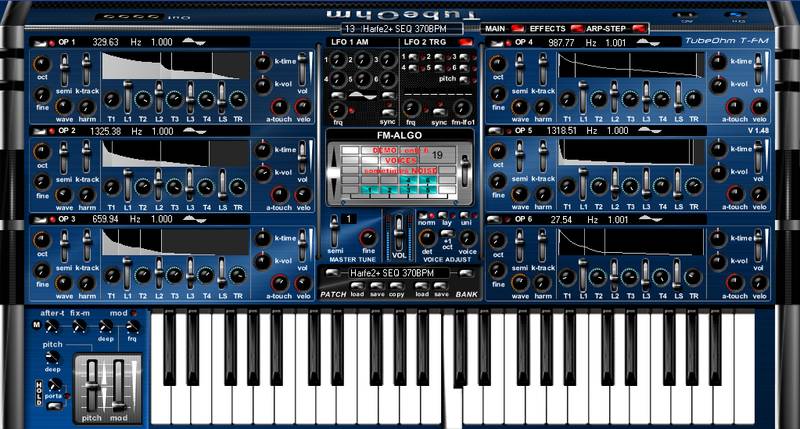Toggle the +1 oct switch

[x=447, y=233]
